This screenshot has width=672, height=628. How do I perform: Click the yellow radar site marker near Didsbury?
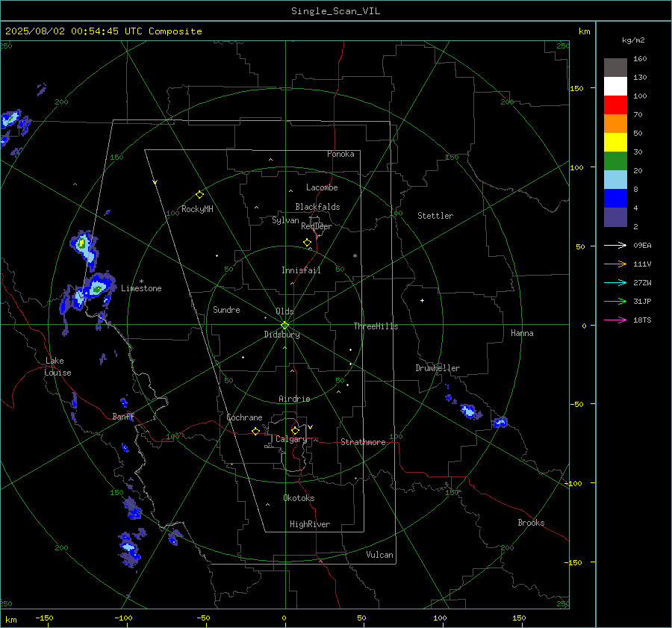click(285, 325)
